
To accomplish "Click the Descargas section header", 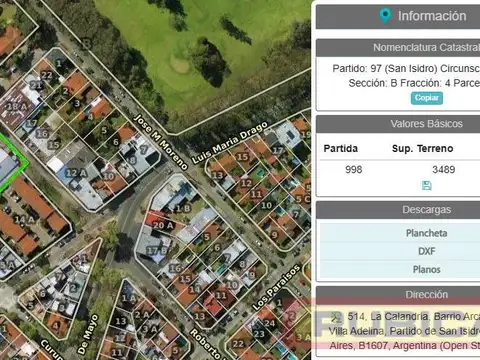I will pyautogui.click(x=398, y=210).
